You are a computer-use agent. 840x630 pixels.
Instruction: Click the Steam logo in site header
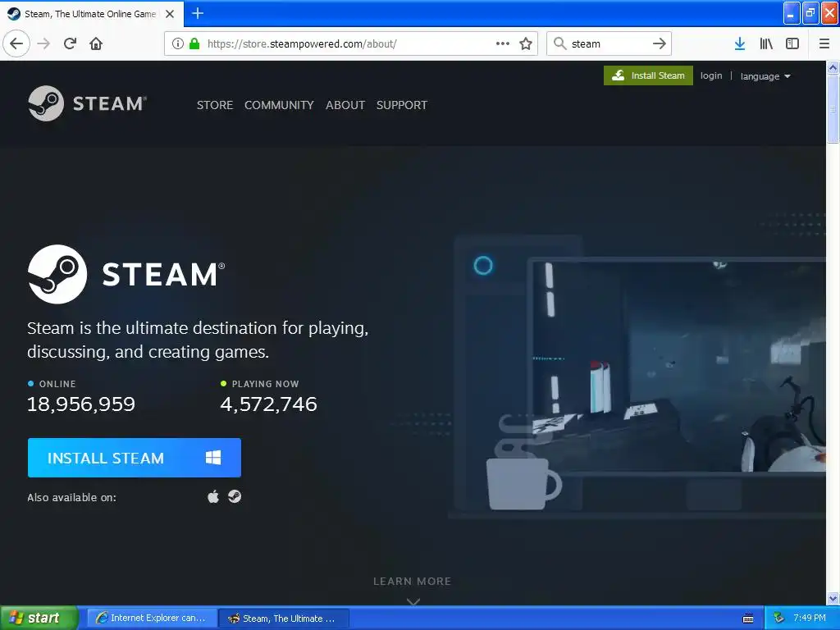point(87,103)
